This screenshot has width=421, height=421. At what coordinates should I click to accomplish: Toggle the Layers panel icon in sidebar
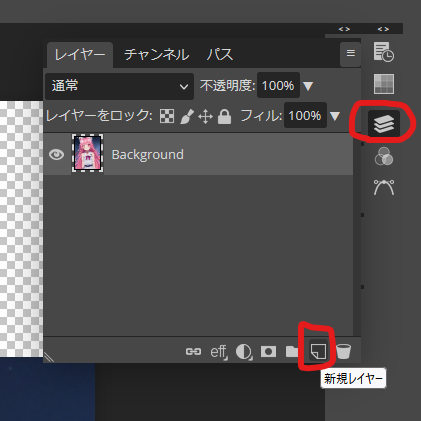tap(384, 123)
